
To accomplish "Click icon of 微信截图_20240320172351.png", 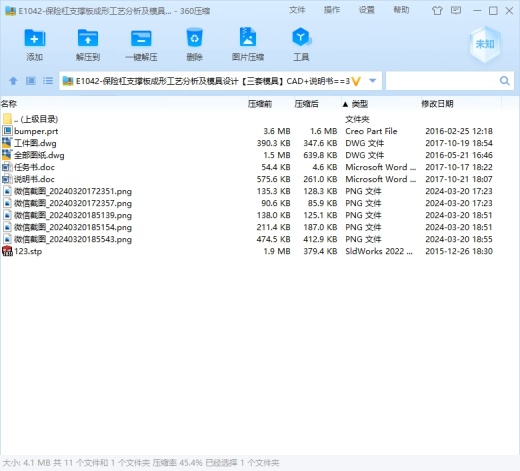I will click(x=7, y=191).
